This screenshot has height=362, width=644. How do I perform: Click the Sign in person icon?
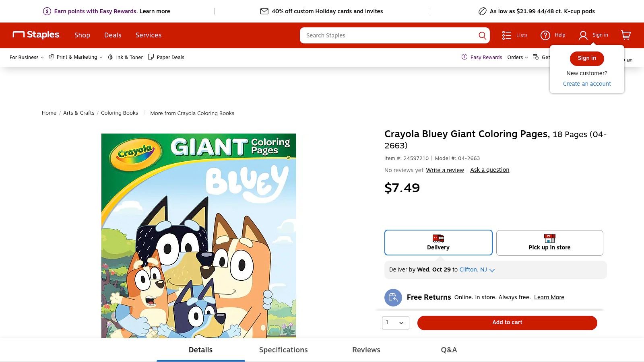click(x=583, y=35)
